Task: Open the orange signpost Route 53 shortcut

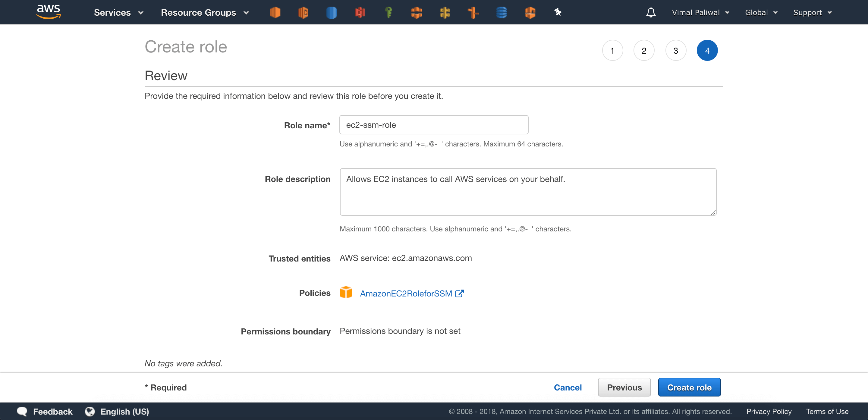Action: [x=473, y=12]
